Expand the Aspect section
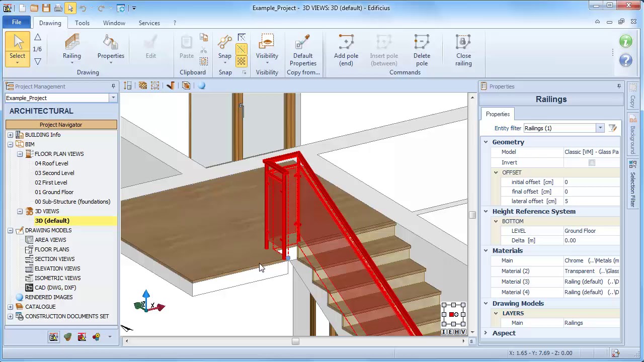Image resolution: width=644 pixels, height=362 pixels. [486, 333]
